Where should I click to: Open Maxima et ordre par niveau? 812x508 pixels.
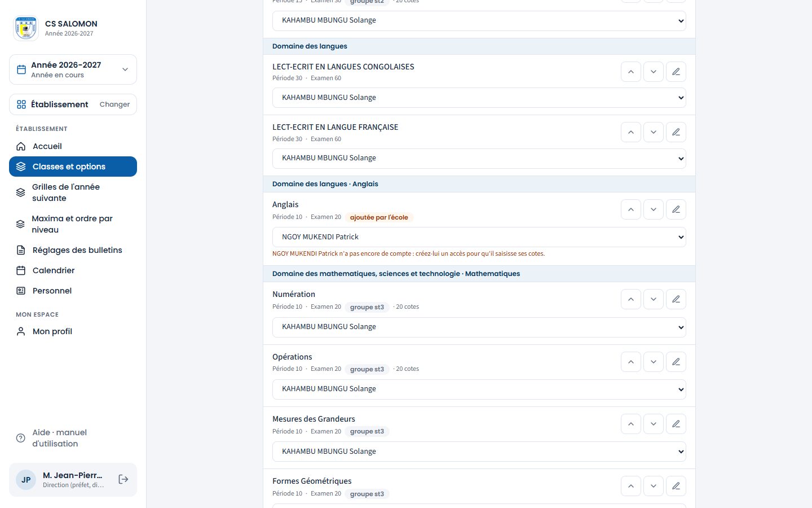pyautogui.click(x=73, y=224)
